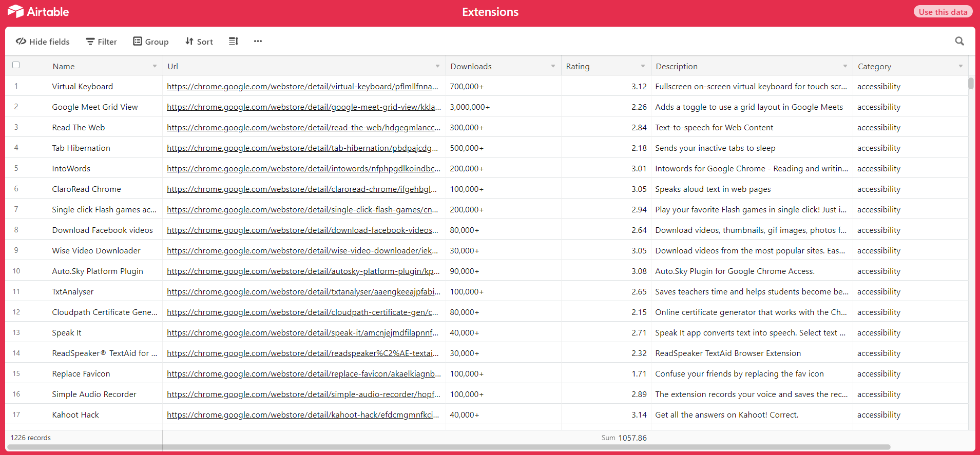Click the row height icon

coord(234,41)
